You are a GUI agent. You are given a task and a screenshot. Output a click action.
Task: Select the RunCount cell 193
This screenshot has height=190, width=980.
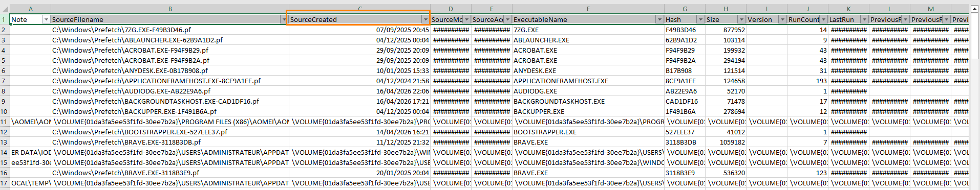tap(808, 81)
